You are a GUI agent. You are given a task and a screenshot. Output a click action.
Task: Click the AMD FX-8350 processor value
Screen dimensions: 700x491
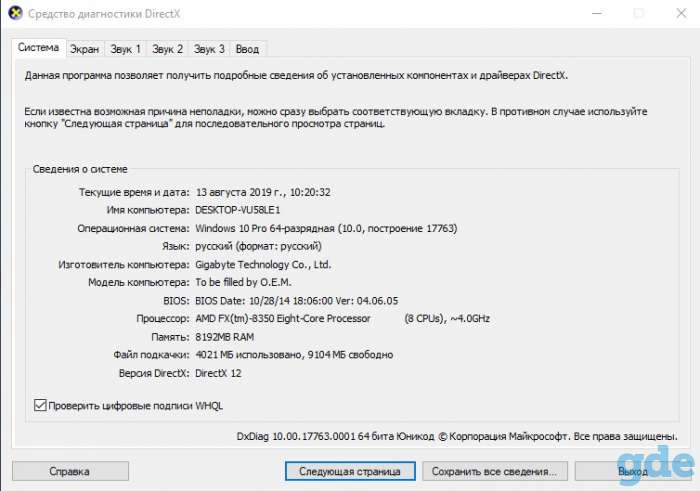click(x=342, y=319)
